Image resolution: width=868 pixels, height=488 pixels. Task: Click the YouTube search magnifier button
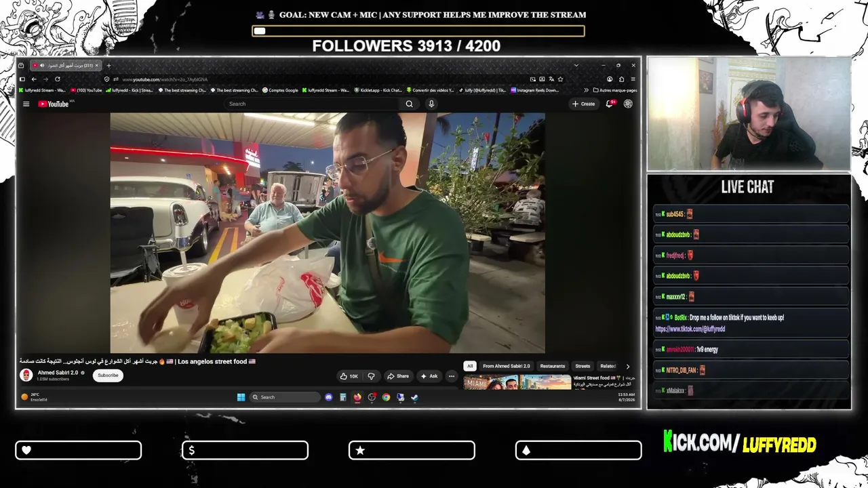coord(409,104)
